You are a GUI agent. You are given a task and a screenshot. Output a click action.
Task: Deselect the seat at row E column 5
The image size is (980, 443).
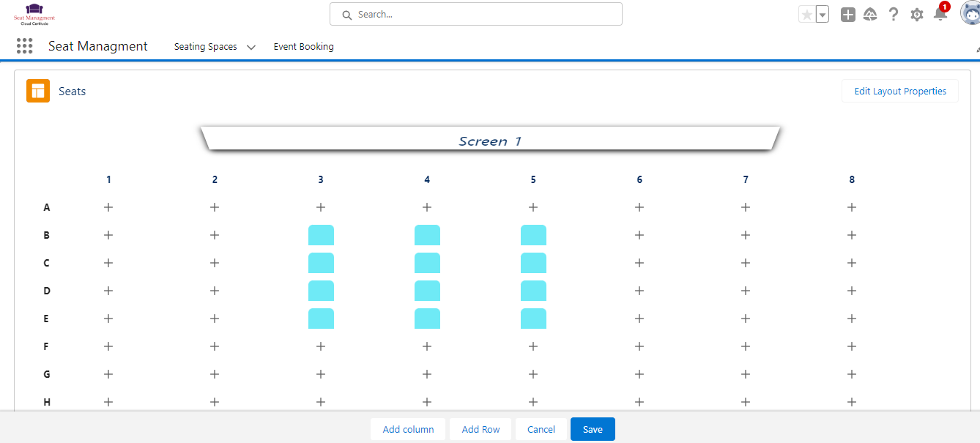point(533,319)
